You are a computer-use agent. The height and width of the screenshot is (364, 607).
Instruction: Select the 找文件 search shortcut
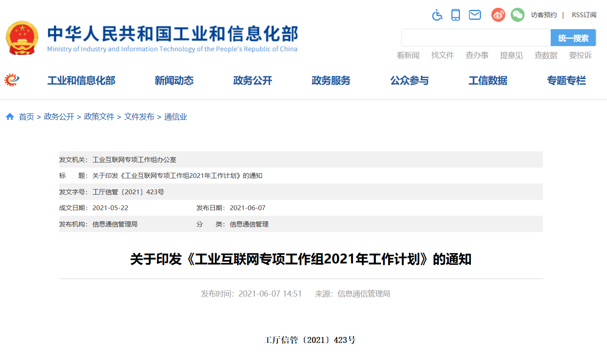(x=442, y=55)
